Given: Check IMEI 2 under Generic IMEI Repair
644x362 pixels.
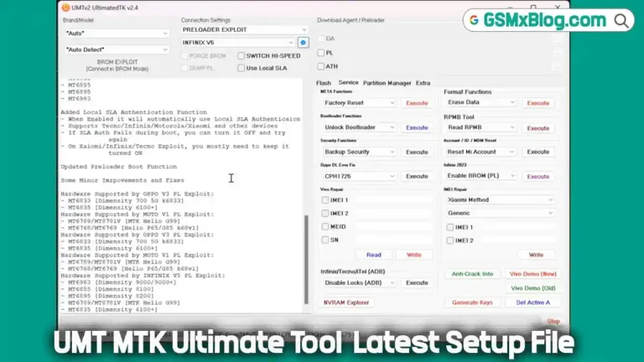Looking at the screenshot, I should coord(450,240).
